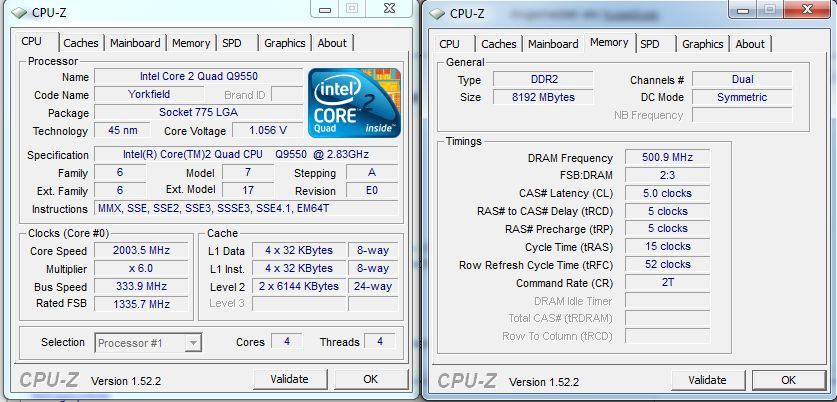Image resolution: width=837 pixels, height=402 pixels.
Task: Switch to Caches tab in left window
Action: pos(81,43)
